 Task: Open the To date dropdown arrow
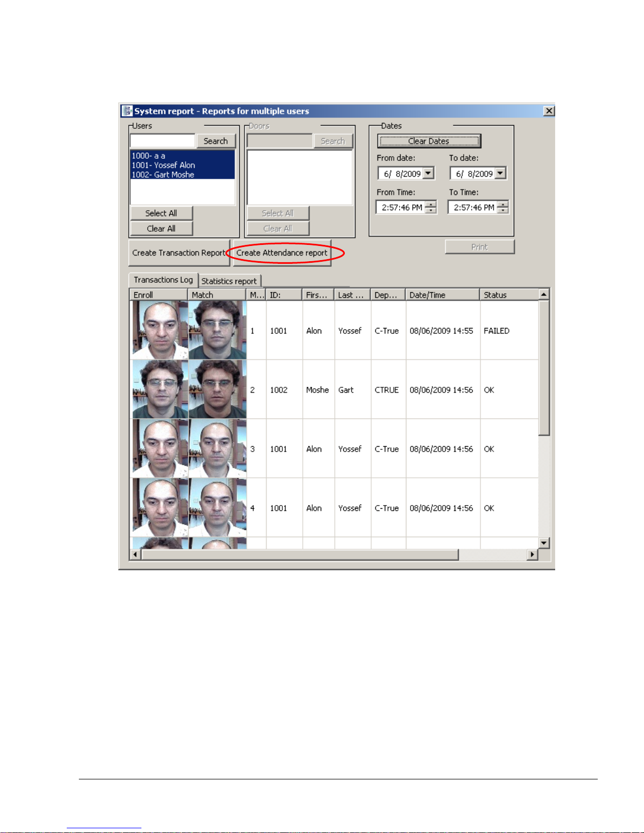point(500,173)
